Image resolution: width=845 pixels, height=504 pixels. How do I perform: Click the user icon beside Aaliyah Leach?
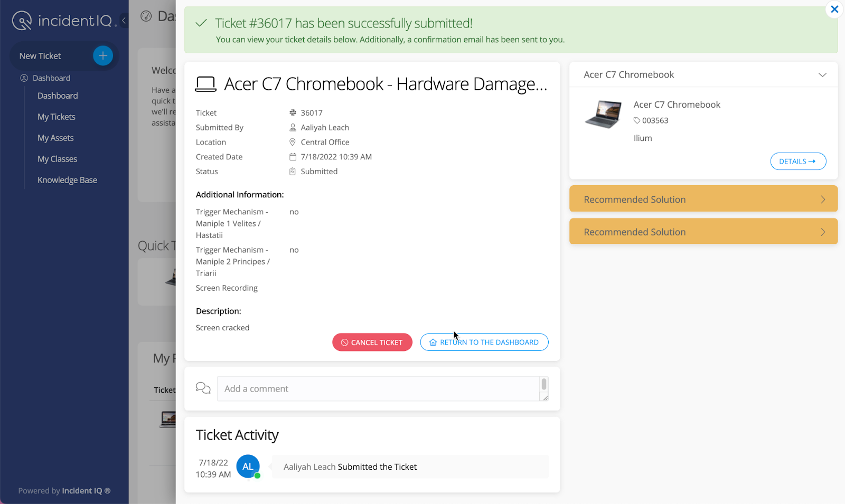(x=293, y=127)
